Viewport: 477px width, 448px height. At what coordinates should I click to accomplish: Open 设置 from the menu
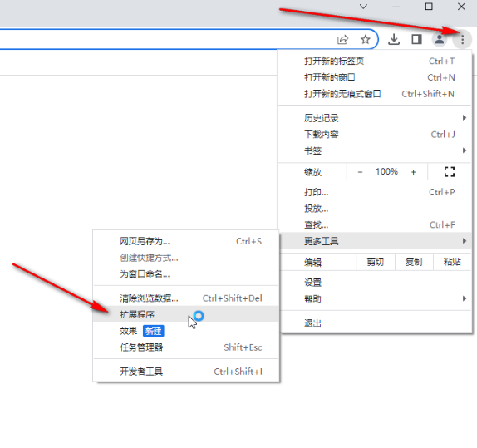pos(375,283)
